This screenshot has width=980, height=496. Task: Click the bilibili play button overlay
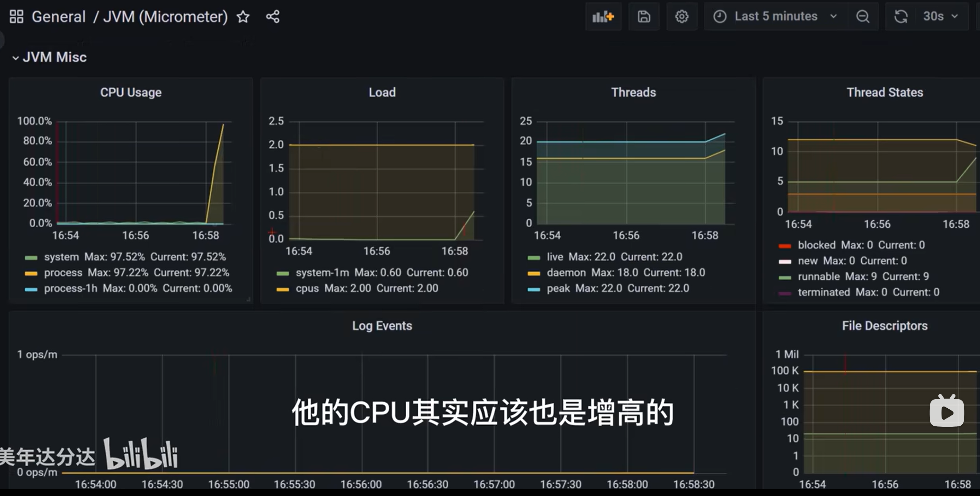click(946, 412)
